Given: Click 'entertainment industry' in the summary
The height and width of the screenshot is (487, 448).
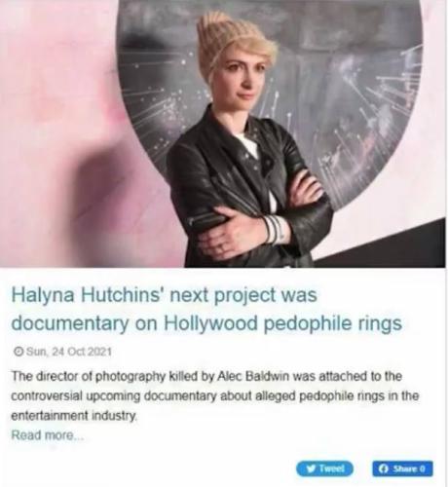Looking at the screenshot, I should [x=74, y=416].
